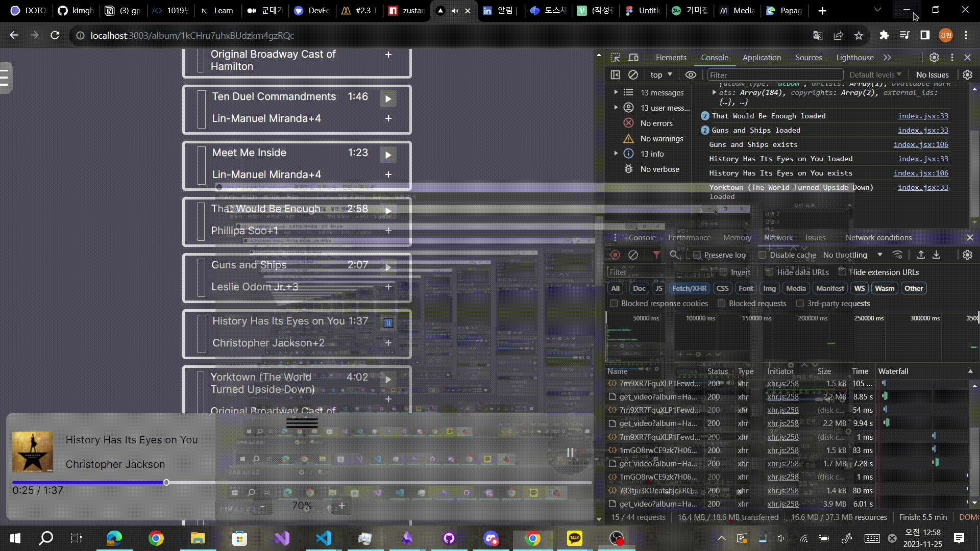This screenshot has width=980, height=551.
Task: Open DevTools settings gear in top bar
Action: (x=934, y=58)
